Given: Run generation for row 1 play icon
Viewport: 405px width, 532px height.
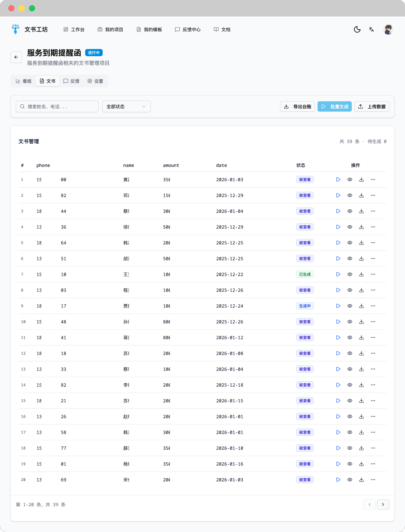Looking at the screenshot, I should click(x=338, y=180).
